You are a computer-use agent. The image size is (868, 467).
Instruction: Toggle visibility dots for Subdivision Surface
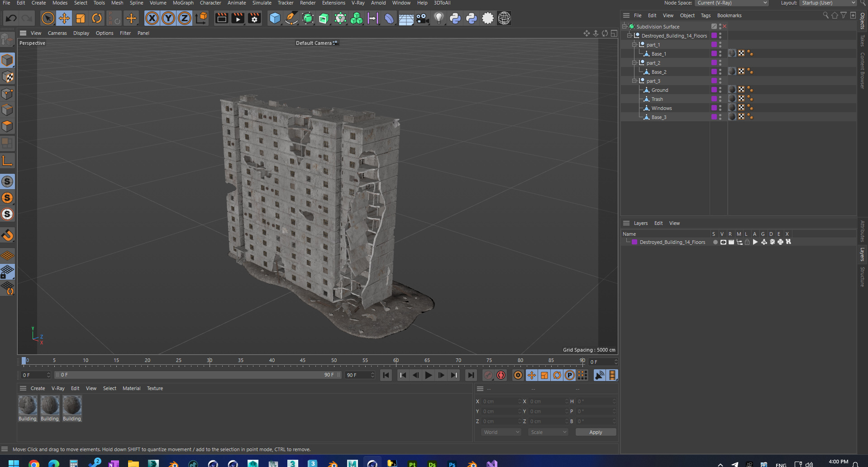click(x=720, y=27)
